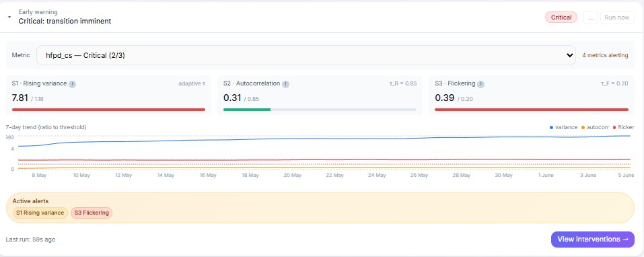Click the τ_R = 0.85 label
Image resolution: width=644 pixels, height=257 pixels.
pos(402,83)
